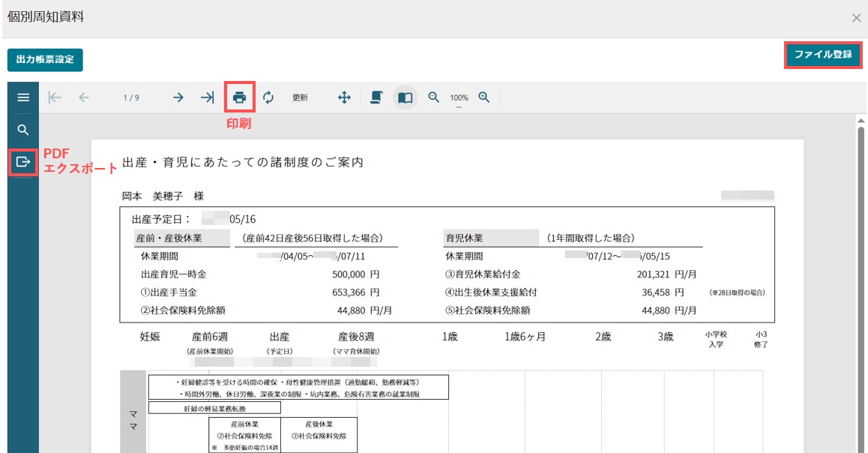Activate the move/pan cross-arrows tool
This screenshot has width=868, height=453.
pyautogui.click(x=344, y=97)
